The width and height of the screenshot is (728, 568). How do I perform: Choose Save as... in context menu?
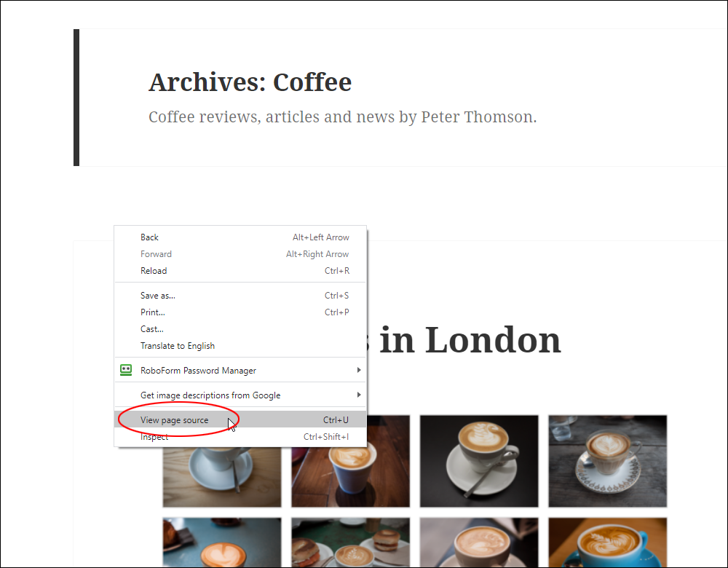click(x=240, y=296)
